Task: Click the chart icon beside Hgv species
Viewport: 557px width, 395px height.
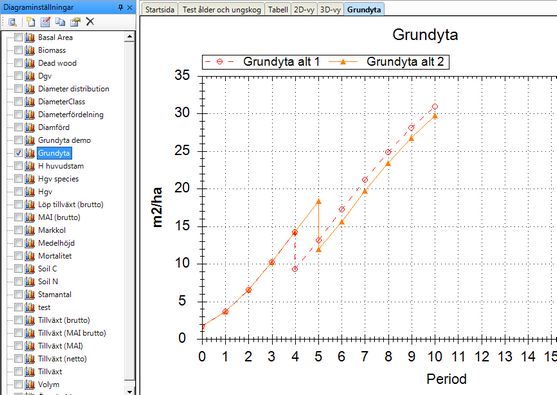Action: click(30, 179)
